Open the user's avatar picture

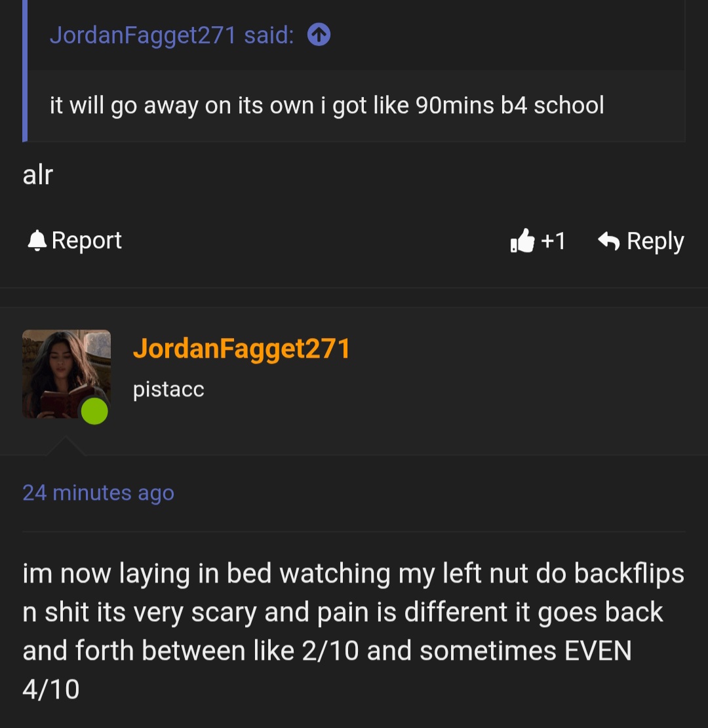(66, 374)
